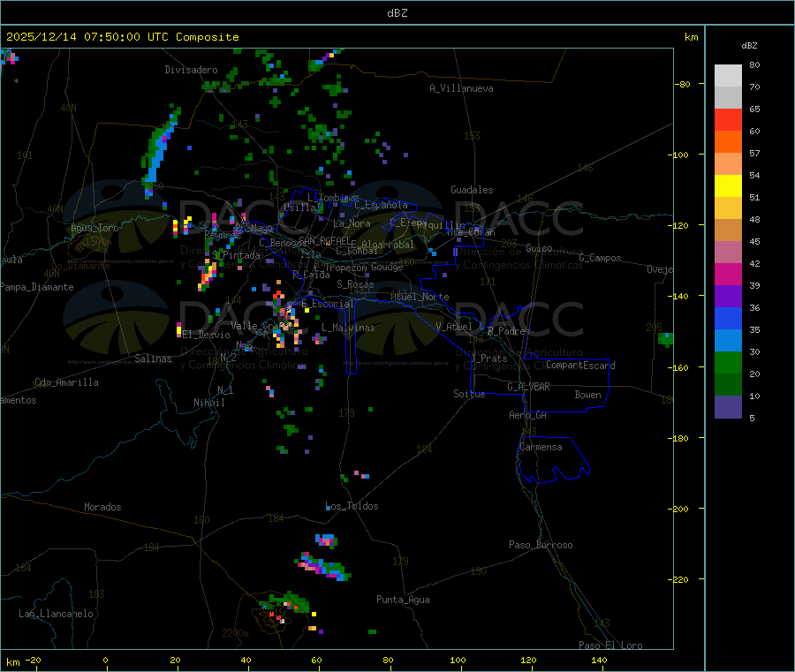Click the 'Aero_GA' label
The height and width of the screenshot is (672, 795).
pyautogui.click(x=528, y=415)
